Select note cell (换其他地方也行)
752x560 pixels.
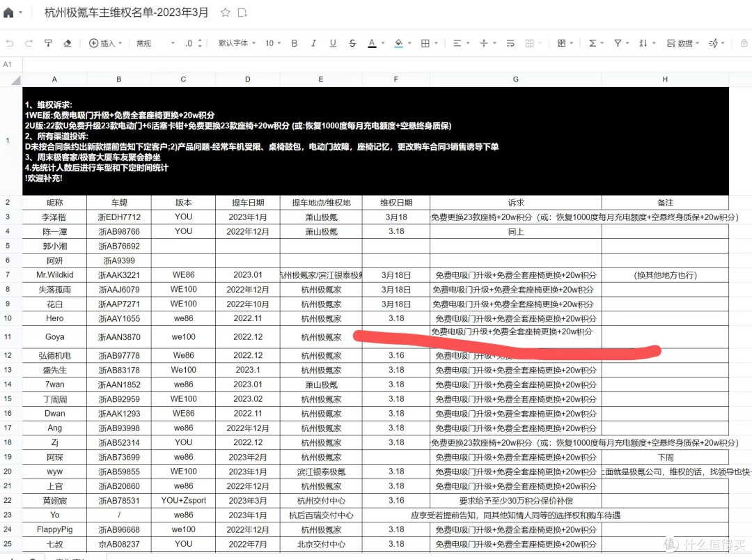click(x=665, y=275)
